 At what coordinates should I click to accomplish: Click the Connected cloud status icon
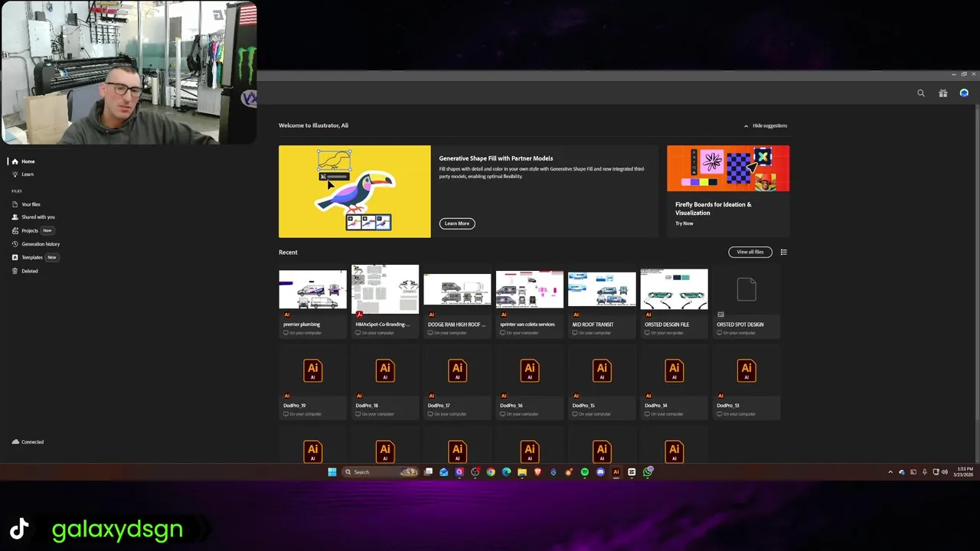click(15, 442)
